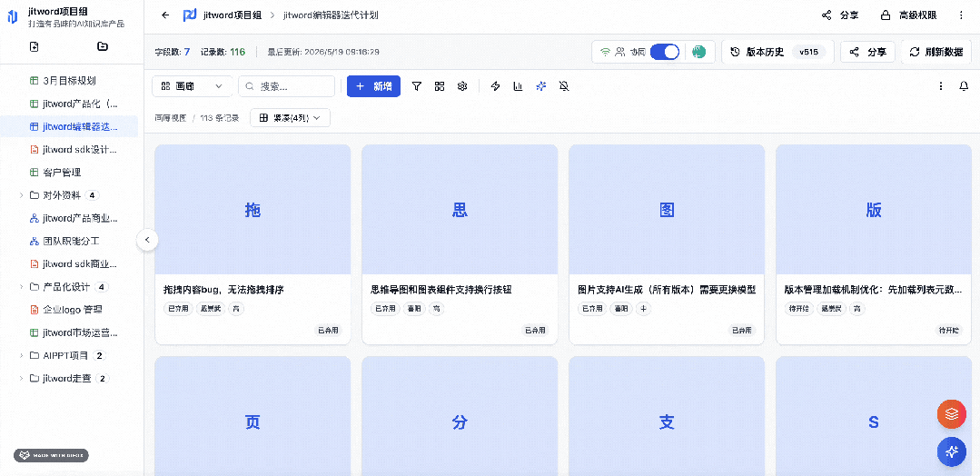Click the lightning automation icon

(x=496, y=86)
